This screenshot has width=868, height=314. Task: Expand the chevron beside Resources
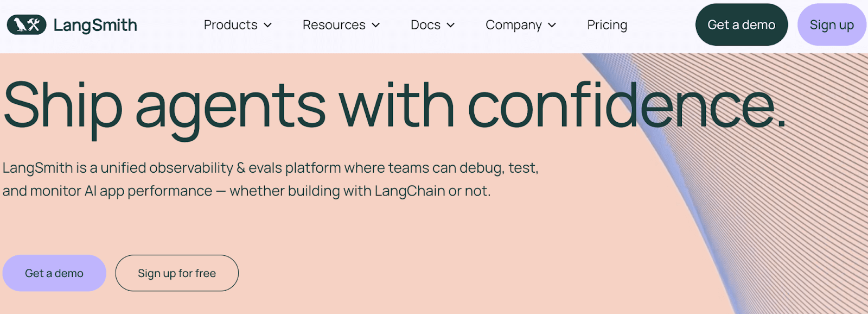point(376,26)
